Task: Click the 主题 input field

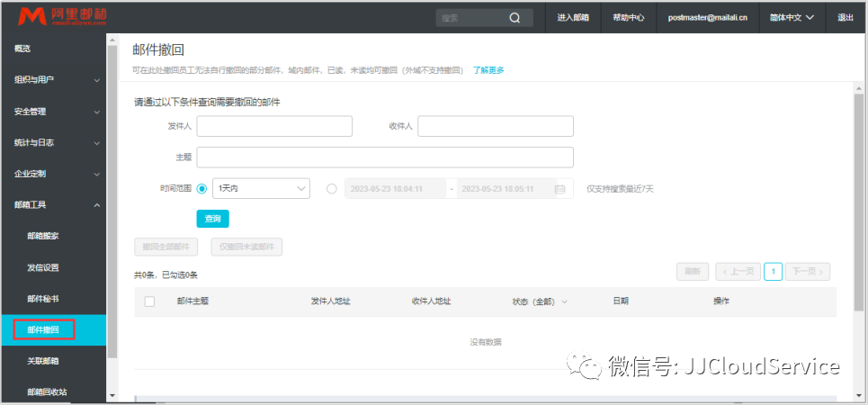Action: point(385,157)
